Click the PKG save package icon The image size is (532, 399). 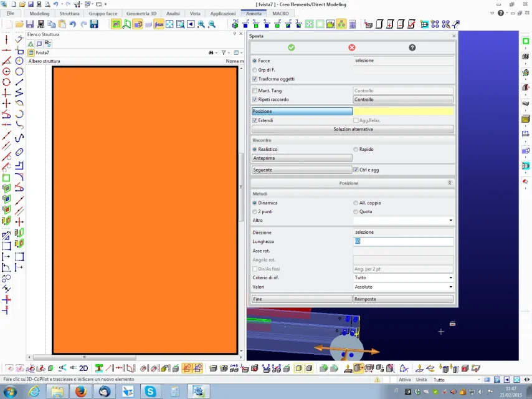[x=40, y=24]
